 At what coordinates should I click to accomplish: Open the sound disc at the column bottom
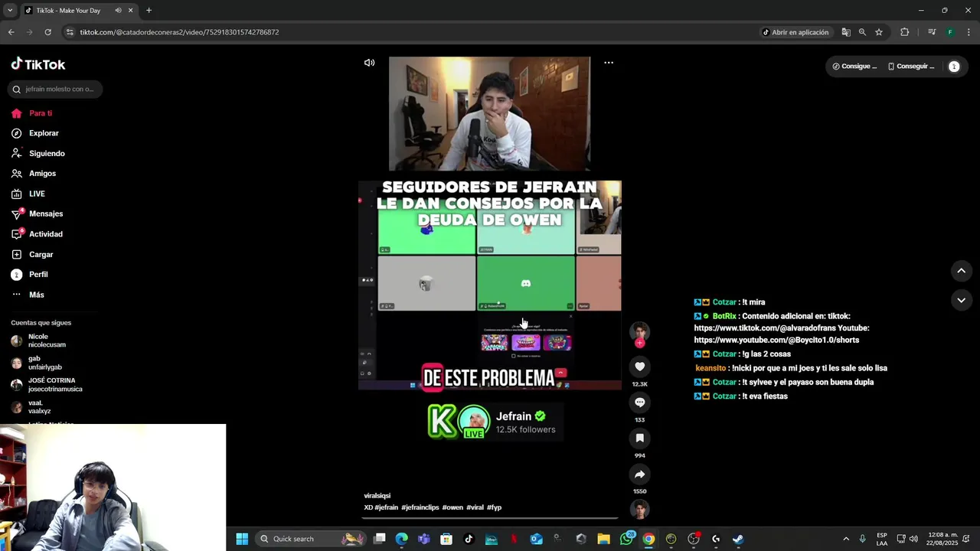640,509
